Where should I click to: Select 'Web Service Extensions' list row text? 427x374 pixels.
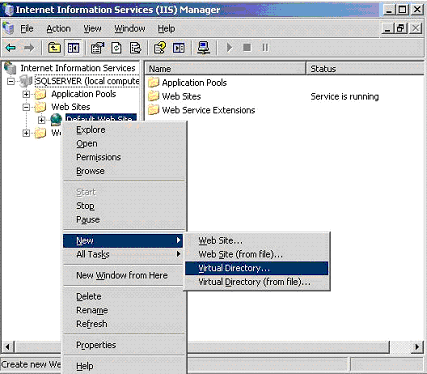point(208,110)
